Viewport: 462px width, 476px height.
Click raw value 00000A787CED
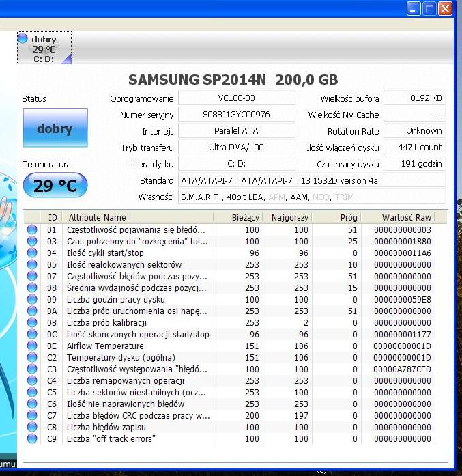coord(402,369)
